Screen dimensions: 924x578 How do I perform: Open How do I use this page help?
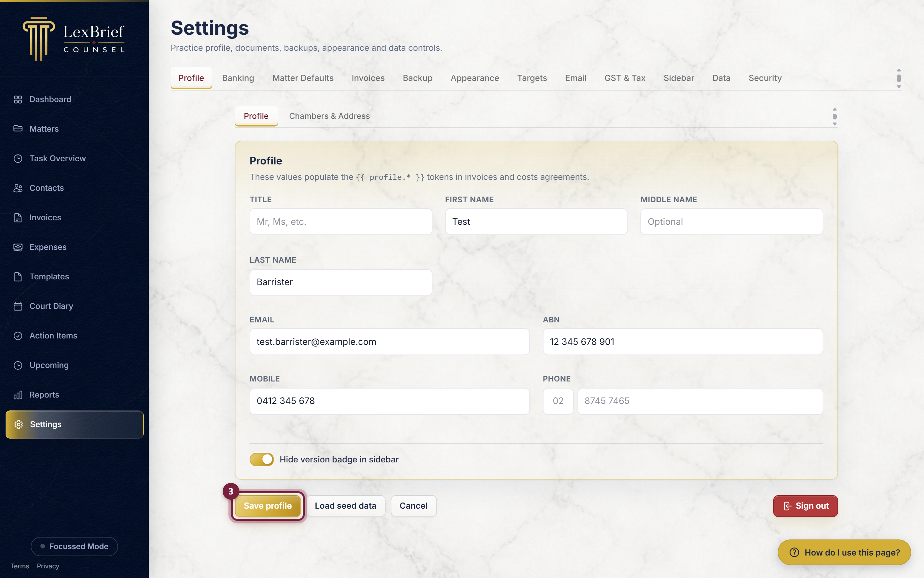click(844, 552)
